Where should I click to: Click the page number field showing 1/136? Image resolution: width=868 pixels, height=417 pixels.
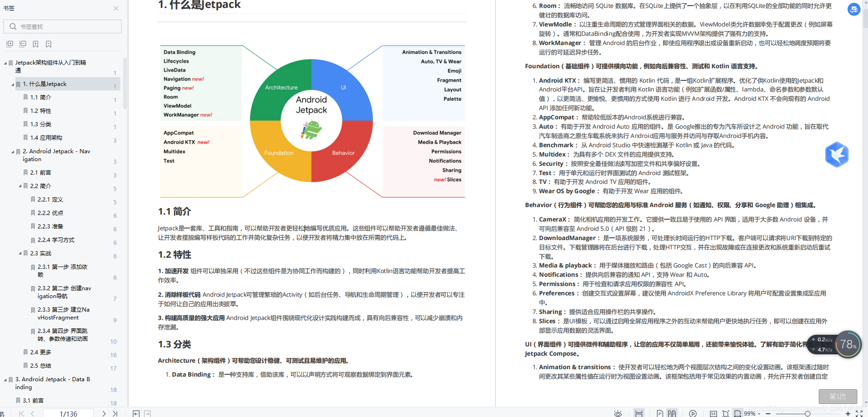pos(68,413)
